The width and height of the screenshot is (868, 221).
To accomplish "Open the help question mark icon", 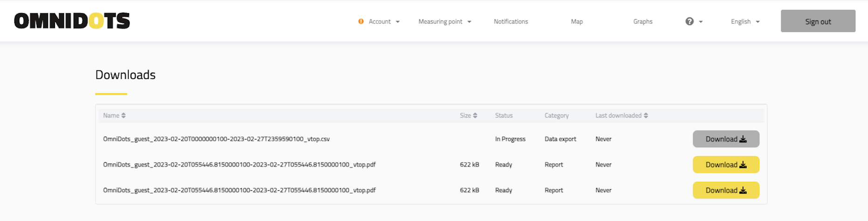I will pyautogui.click(x=689, y=21).
